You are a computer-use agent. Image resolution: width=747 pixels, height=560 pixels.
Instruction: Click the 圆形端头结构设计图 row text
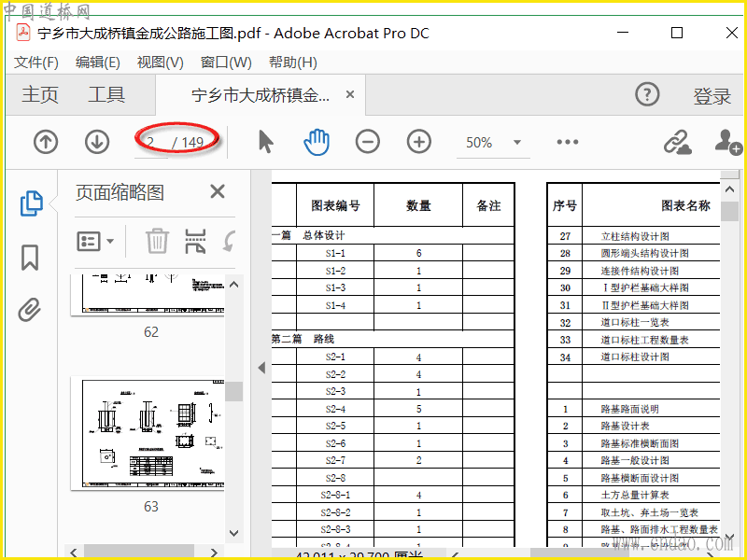coord(644,253)
